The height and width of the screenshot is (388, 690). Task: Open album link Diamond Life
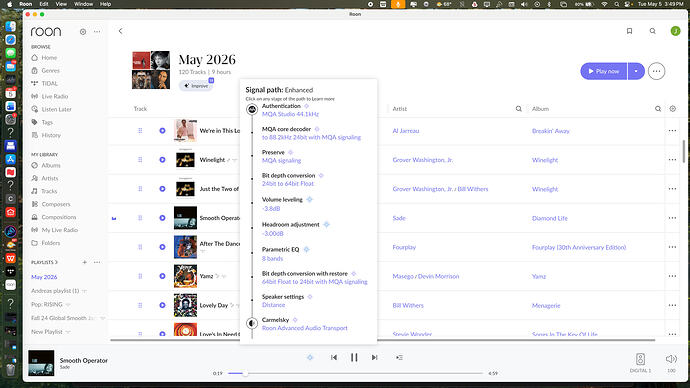pos(550,218)
